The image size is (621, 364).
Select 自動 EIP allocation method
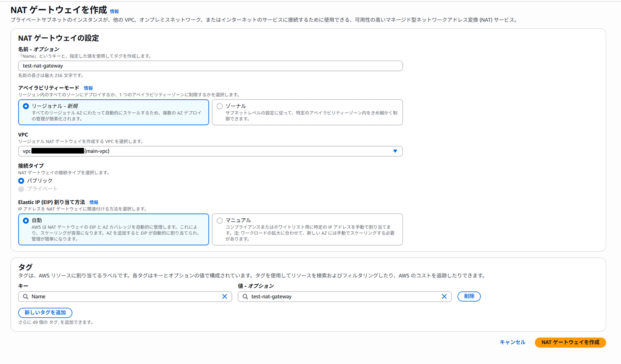[x=26, y=221]
